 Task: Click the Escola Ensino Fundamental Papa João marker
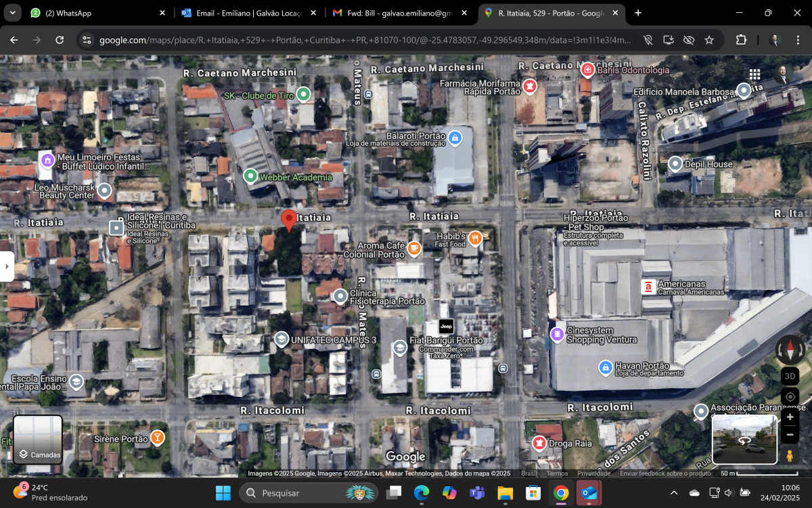76,382
